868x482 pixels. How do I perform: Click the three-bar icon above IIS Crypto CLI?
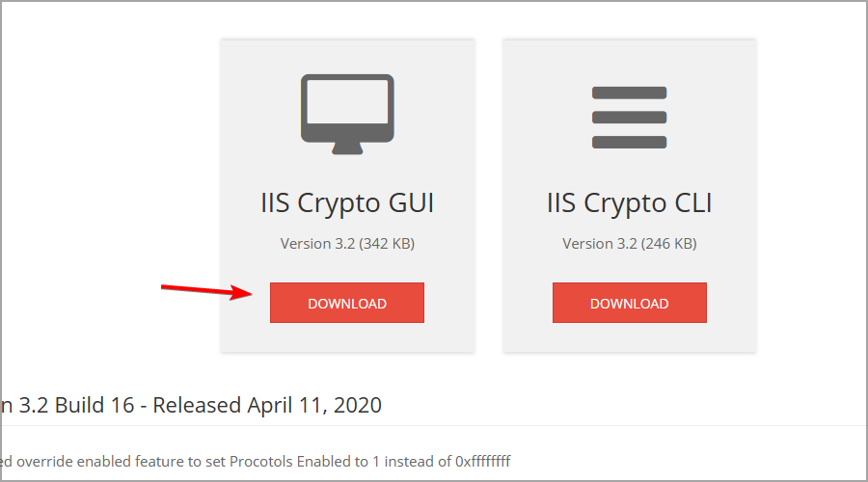(x=629, y=118)
